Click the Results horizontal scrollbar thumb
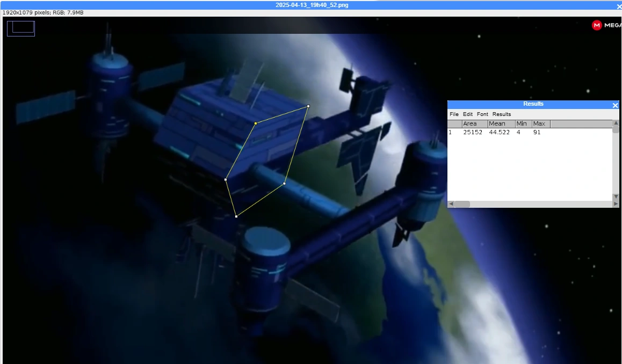The height and width of the screenshot is (364, 622). pyautogui.click(x=462, y=204)
